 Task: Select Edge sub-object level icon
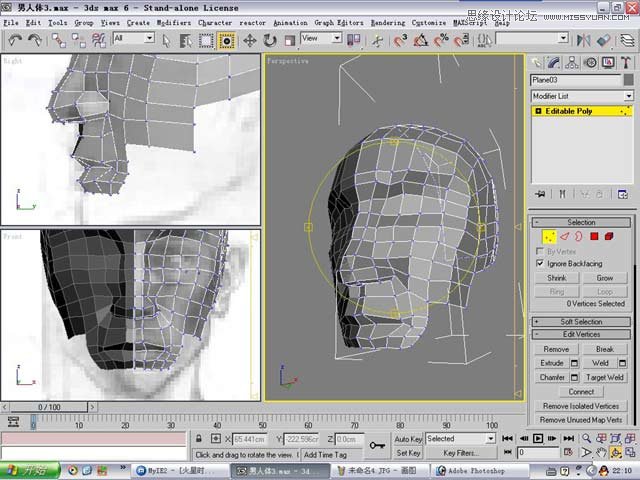click(x=564, y=236)
